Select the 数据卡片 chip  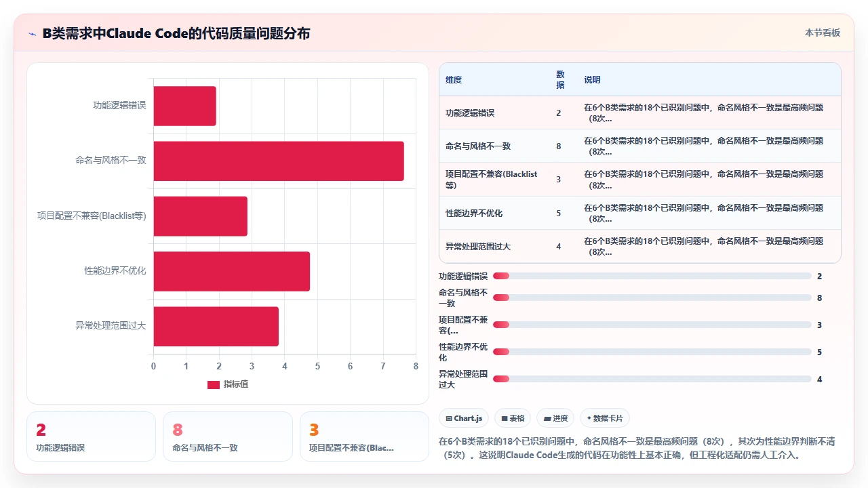point(605,418)
